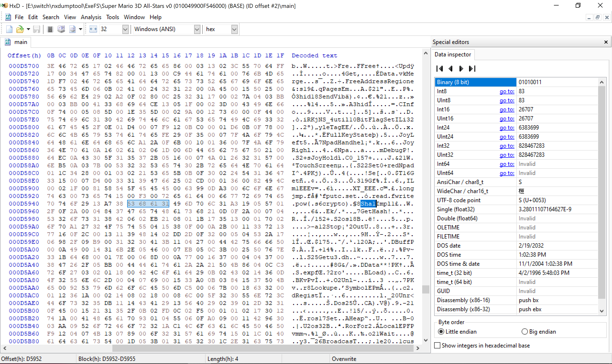The height and width of the screenshot is (364, 612).
Task: Click 'go to:' link for Int8
Action: click(x=507, y=91)
